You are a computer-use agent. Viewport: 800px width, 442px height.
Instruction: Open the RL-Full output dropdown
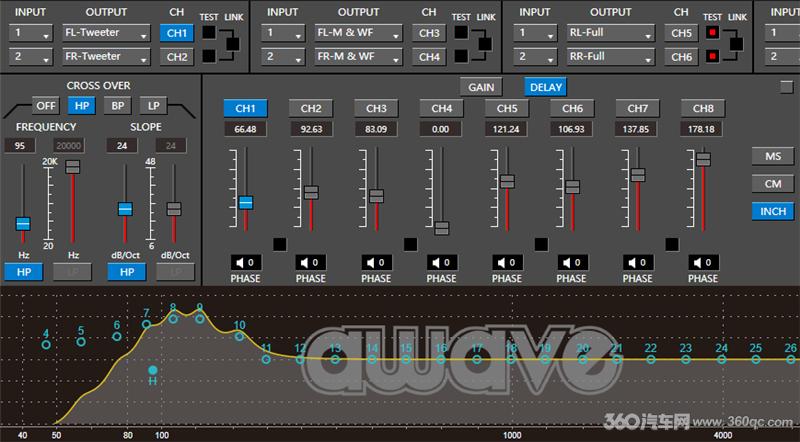(610, 33)
